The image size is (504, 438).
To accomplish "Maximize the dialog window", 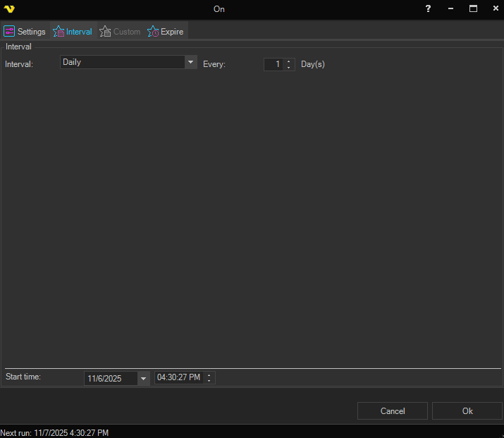I will pos(473,9).
